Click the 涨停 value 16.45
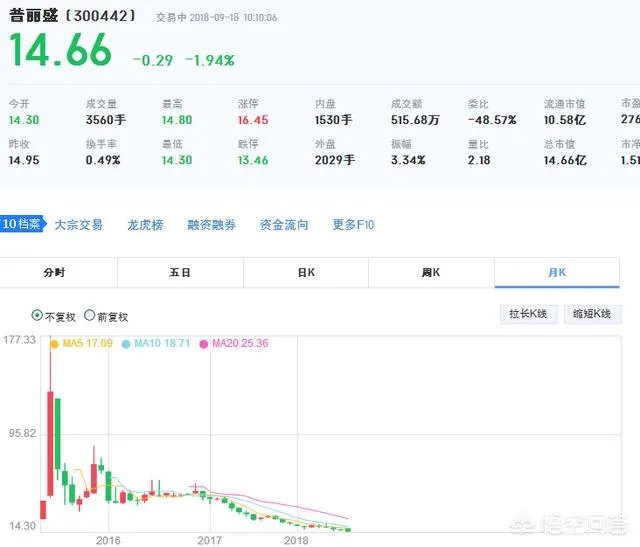 pyautogui.click(x=253, y=120)
